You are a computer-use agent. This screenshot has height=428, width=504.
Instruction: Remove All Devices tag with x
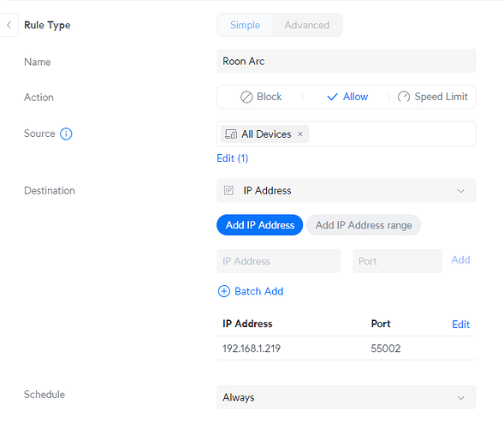(x=300, y=134)
